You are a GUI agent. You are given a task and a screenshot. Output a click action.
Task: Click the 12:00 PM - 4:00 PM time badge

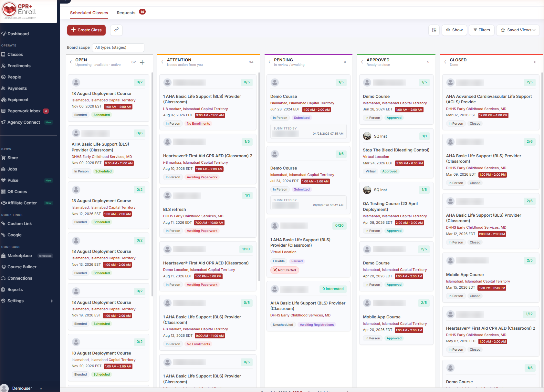pos(494,115)
